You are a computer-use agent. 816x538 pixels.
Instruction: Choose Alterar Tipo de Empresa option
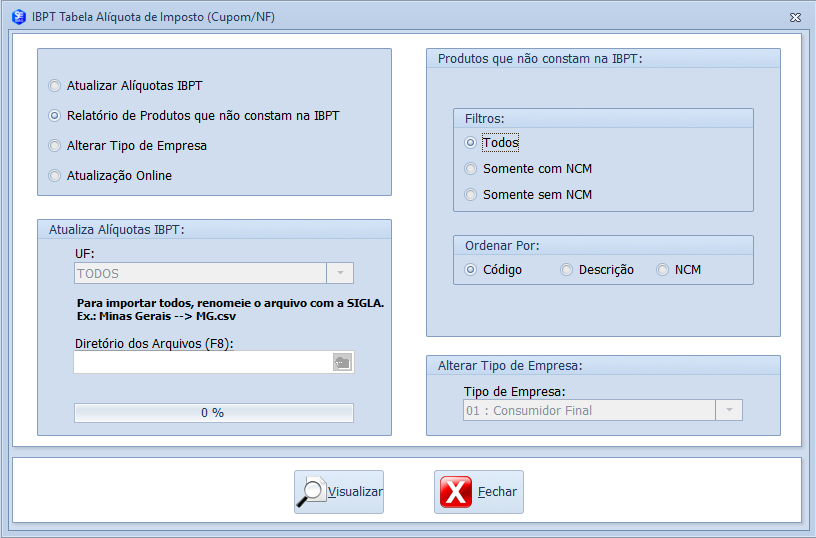pos(55,146)
